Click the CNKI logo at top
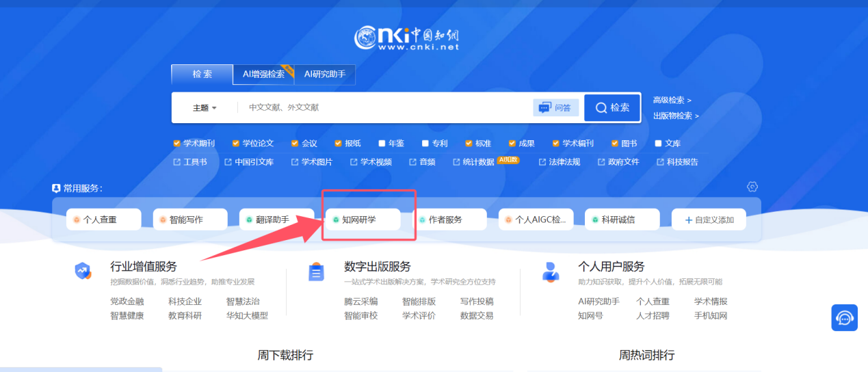This screenshot has height=372, width=868. pyautogui.click(x=406, y=38)
